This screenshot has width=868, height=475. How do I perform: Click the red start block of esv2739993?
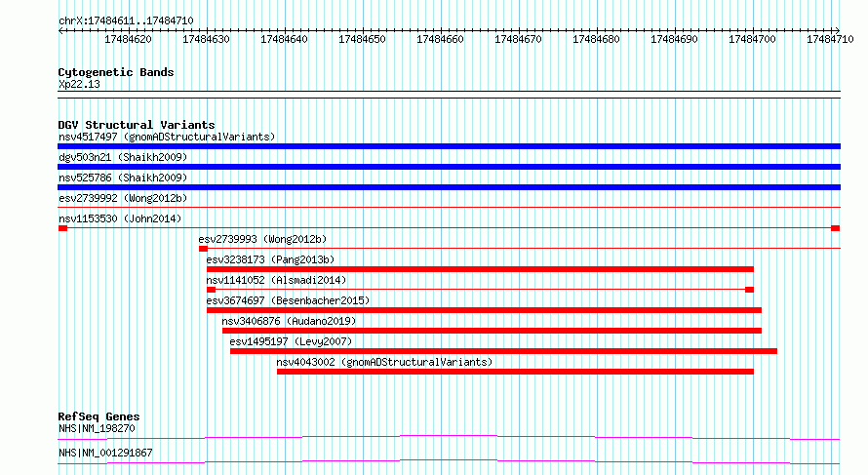(203, 249)
